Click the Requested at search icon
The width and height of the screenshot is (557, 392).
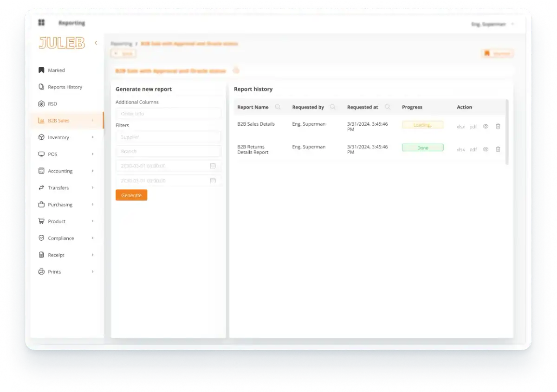(x=387, y=107)
